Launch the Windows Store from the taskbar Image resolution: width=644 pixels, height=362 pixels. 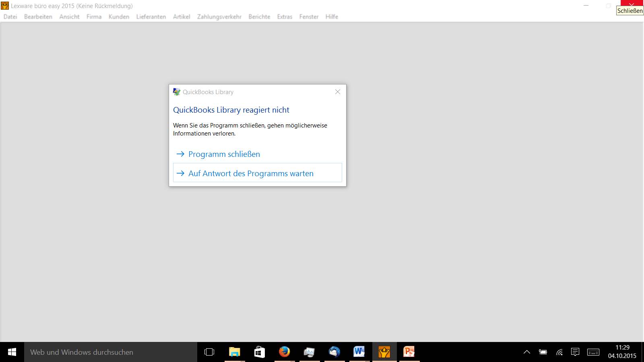260,352
